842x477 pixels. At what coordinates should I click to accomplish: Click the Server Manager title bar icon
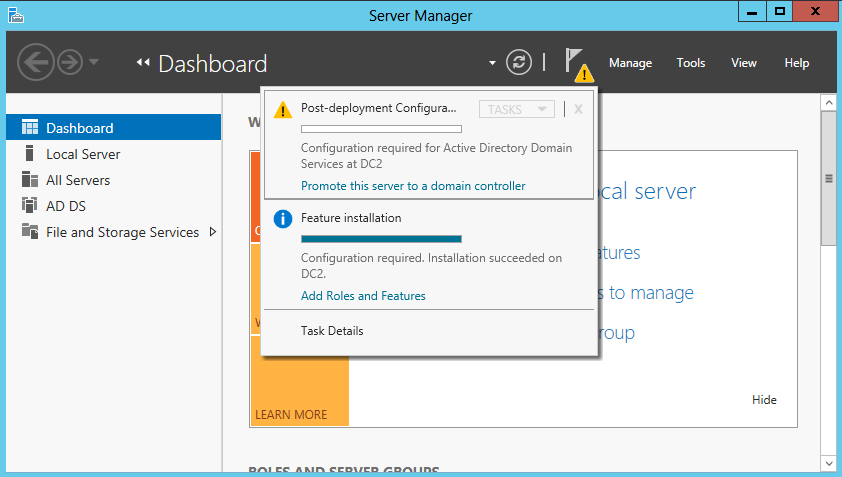point(16,15)
